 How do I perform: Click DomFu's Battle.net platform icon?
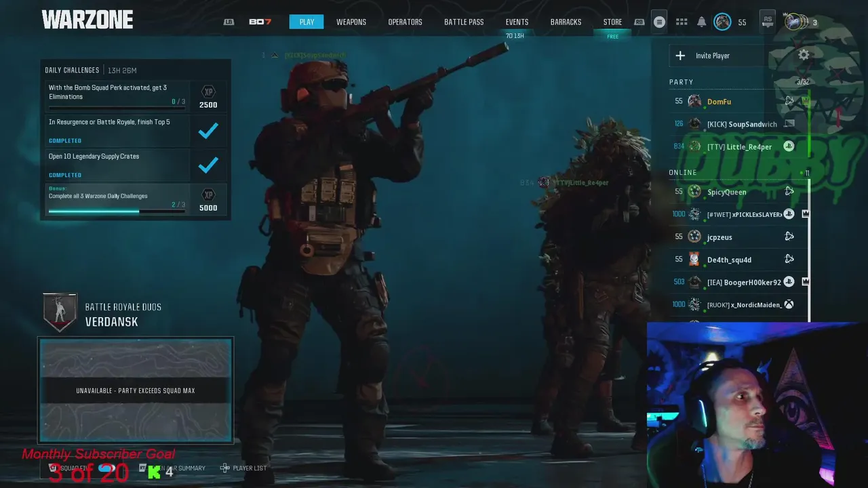[789, 102]
